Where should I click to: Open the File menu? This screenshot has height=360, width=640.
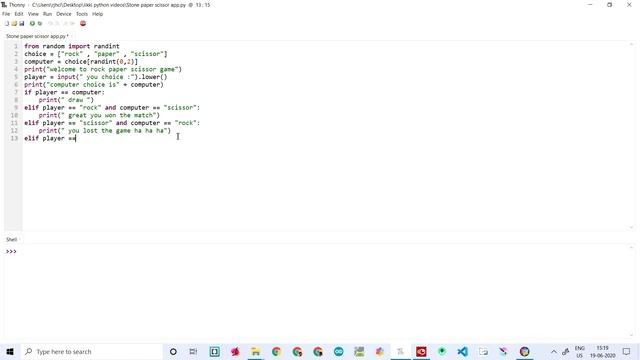[6, 14]
